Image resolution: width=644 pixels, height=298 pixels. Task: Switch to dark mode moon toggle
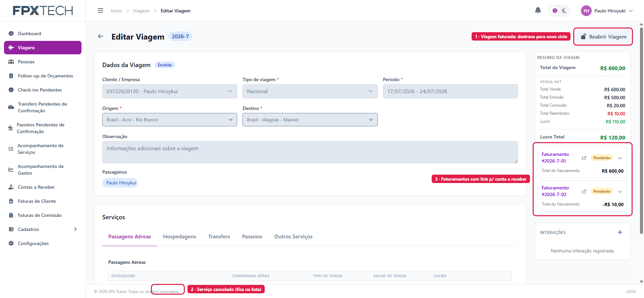[x=564, y=11]
